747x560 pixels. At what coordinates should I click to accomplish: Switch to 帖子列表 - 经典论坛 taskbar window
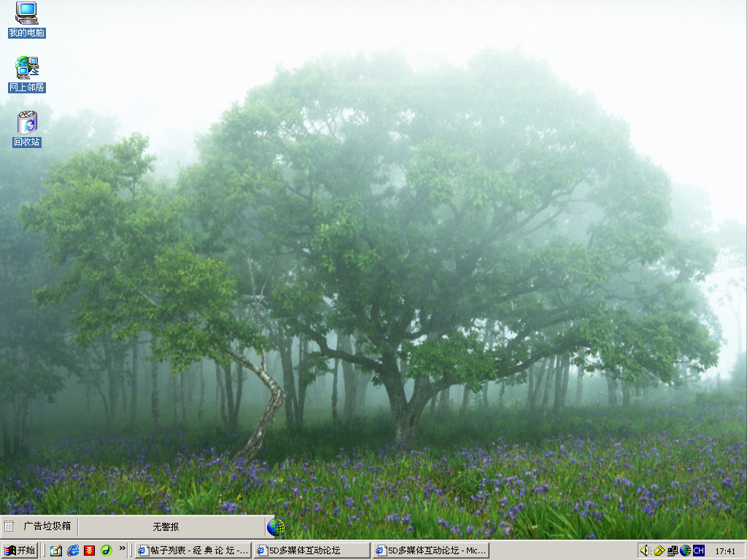click(x=193, y=551)
